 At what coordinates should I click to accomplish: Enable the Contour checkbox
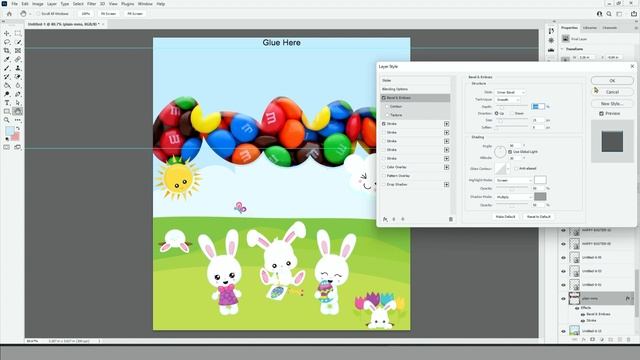coord(387,107)
